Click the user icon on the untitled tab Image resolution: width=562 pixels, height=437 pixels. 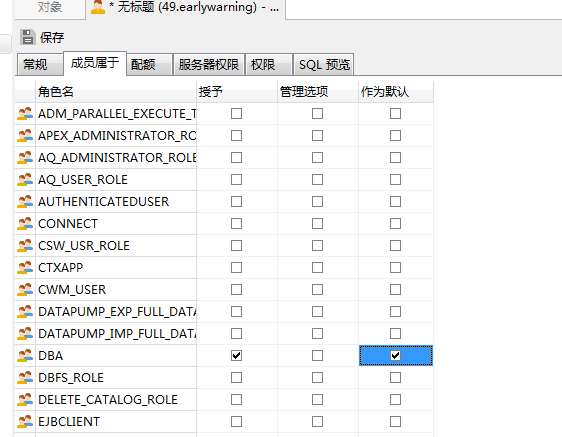pyautogui.click(x=98, y=7)
